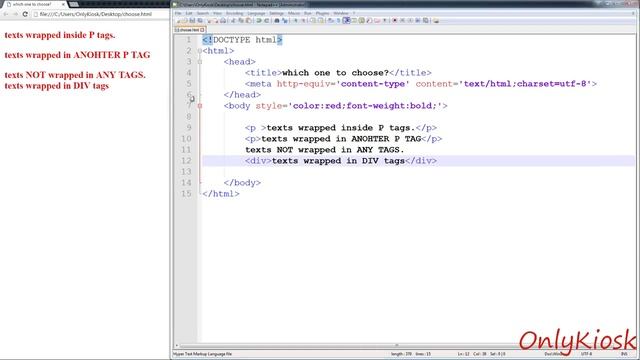Screen dimensions: 640x360
Task: Click Run Macro Multiple Times icon
Action: point(418,20)
